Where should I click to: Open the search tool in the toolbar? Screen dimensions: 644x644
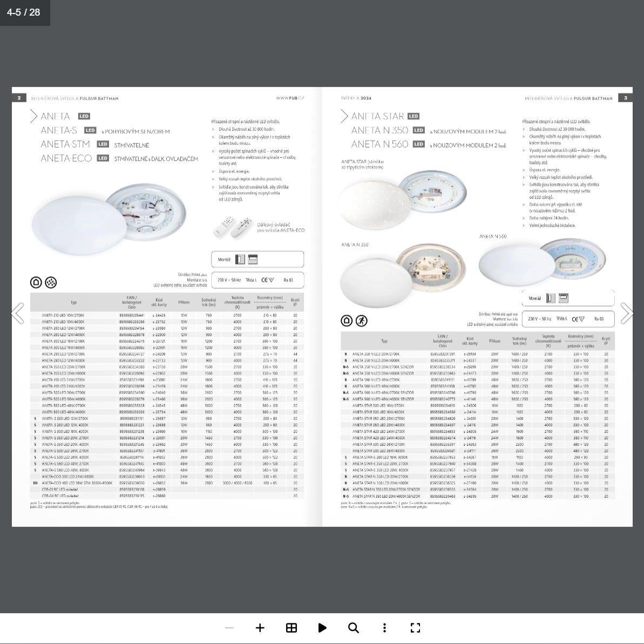tap(353, 628)
